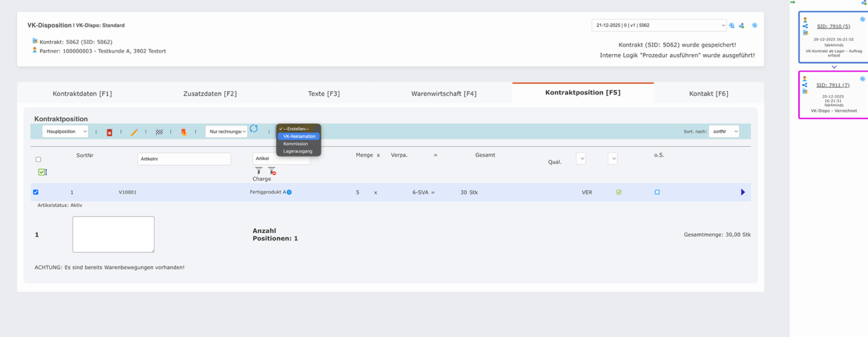868x337 pixels.
Task: Open the version dropdown 21-12-2025 | 0 | v1 | 5062
Action: (x=659, y=25)
